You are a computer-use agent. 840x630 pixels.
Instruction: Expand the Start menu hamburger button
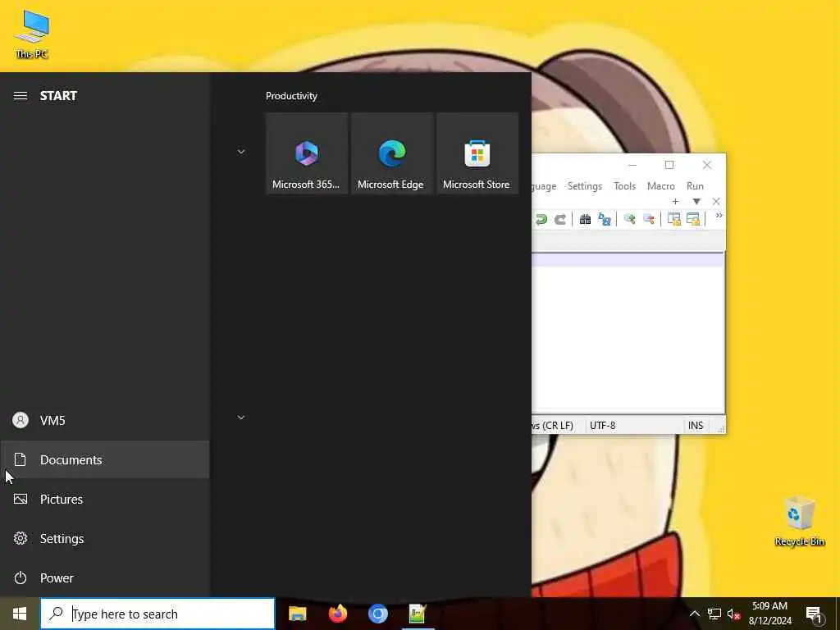click(x=21, y=96)
